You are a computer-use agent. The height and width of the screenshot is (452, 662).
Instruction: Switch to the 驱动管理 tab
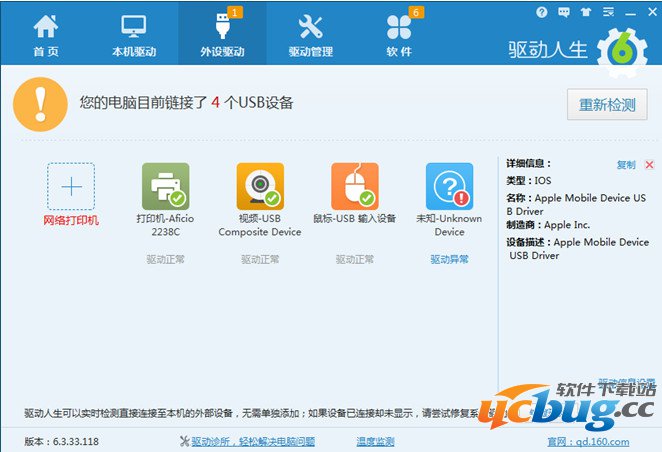pos(310,34)
